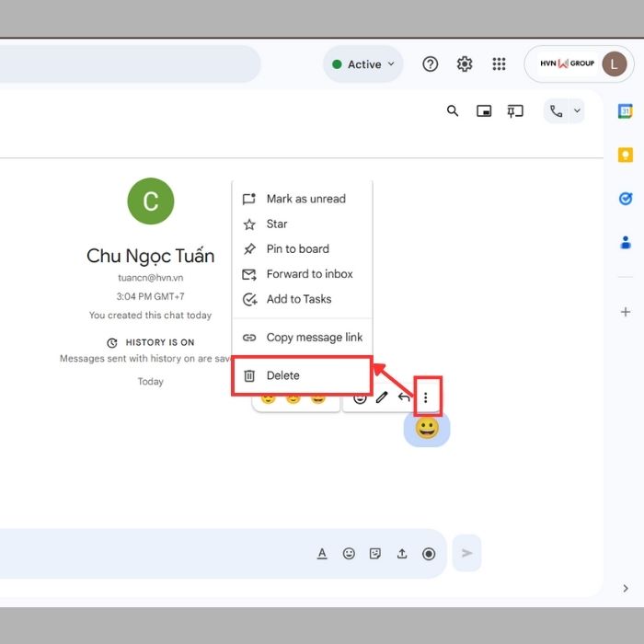Click the 3:04 PM GMT+7 text
This screenshot has width=644, height=644.
150,296
